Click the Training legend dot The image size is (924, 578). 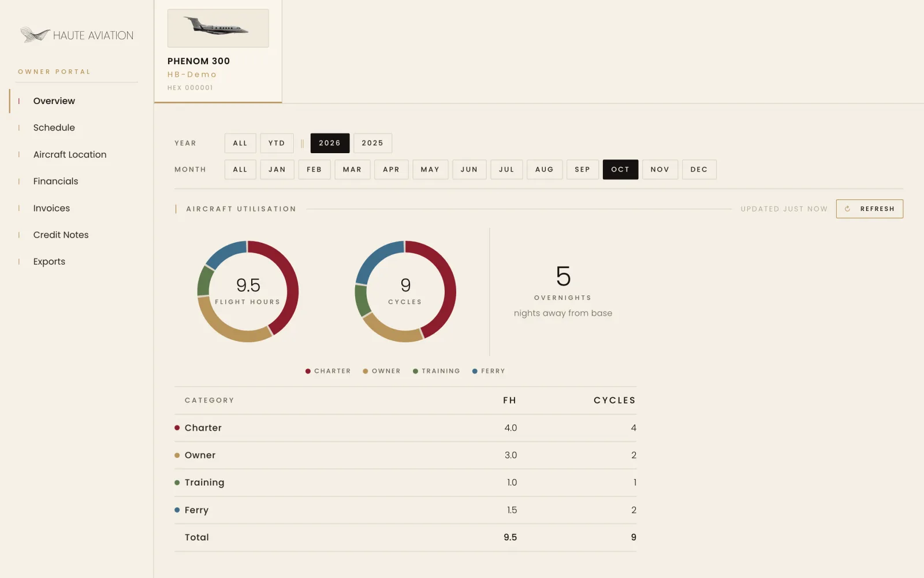click(x=415, y=371)
